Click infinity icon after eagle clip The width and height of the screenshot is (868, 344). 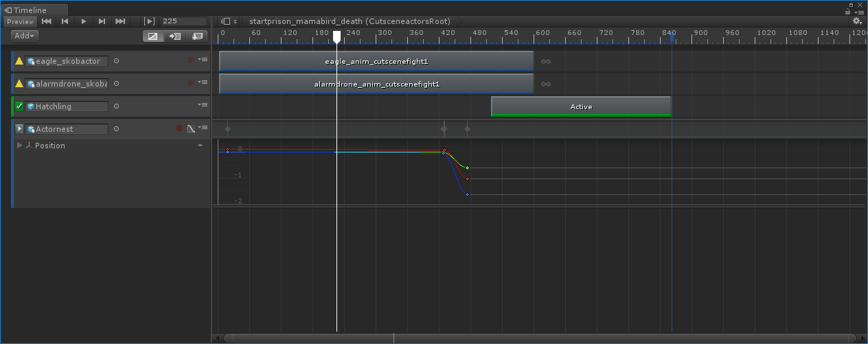(x=546, y=61)
